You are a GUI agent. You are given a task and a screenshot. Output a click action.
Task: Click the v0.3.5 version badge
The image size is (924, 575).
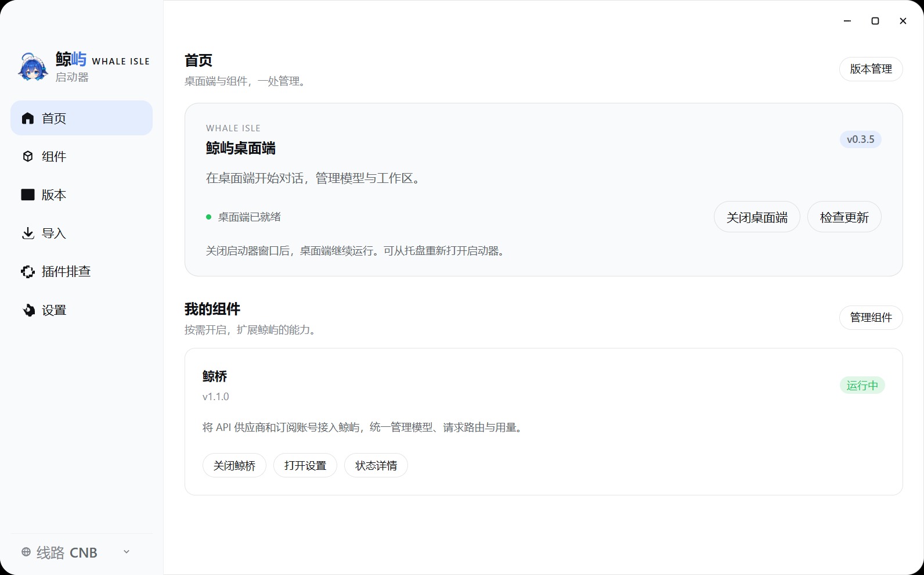(x=860, y=139)
